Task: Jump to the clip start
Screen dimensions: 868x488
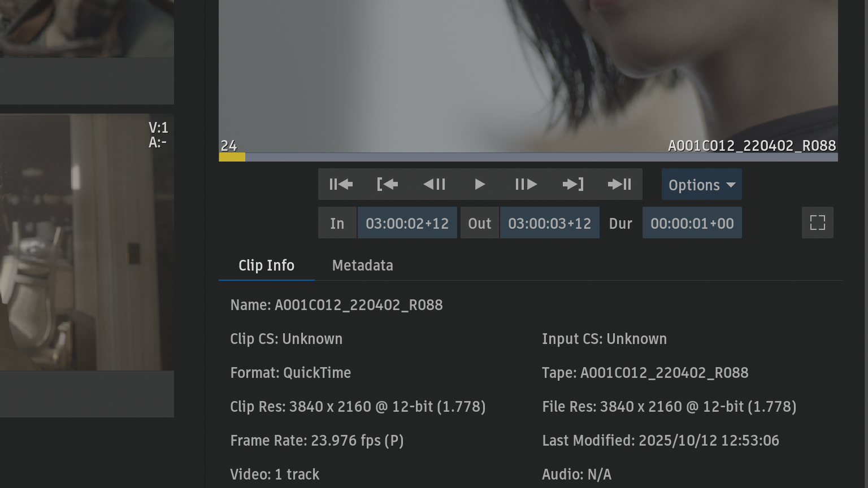Action: 341,184
